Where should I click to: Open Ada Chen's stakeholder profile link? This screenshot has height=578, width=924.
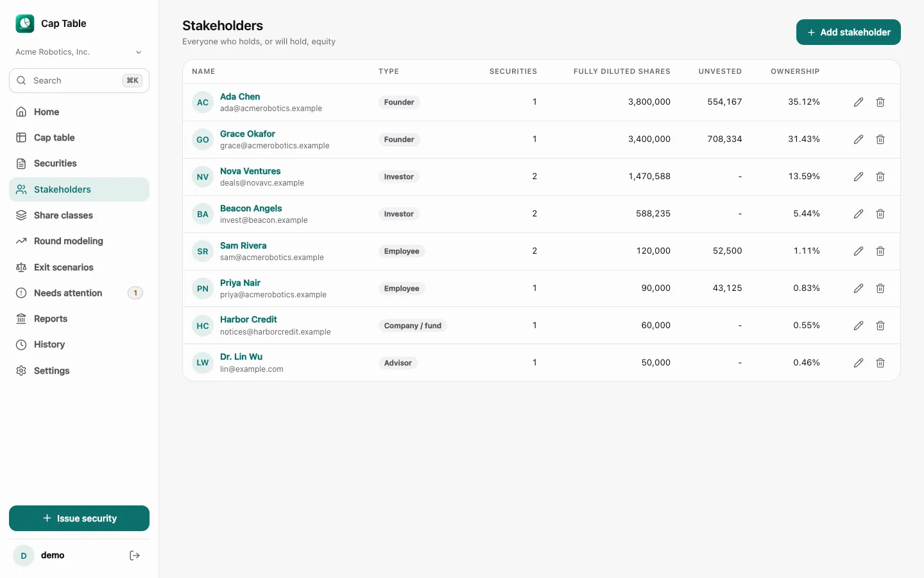[x=240, y=96]
